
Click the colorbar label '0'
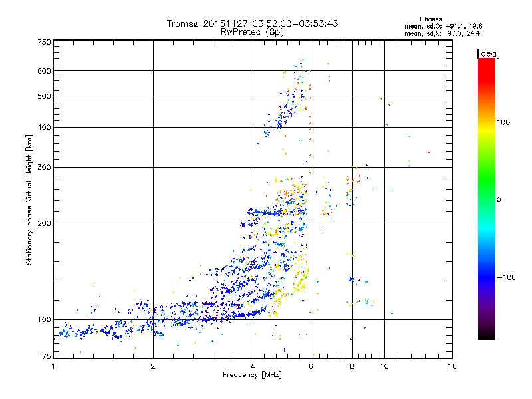point(499,199)
